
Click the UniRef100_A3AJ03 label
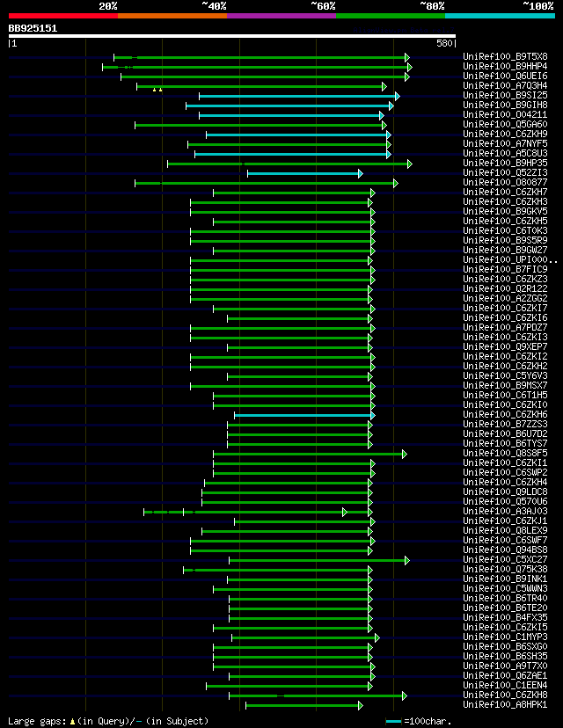(505, 511)
